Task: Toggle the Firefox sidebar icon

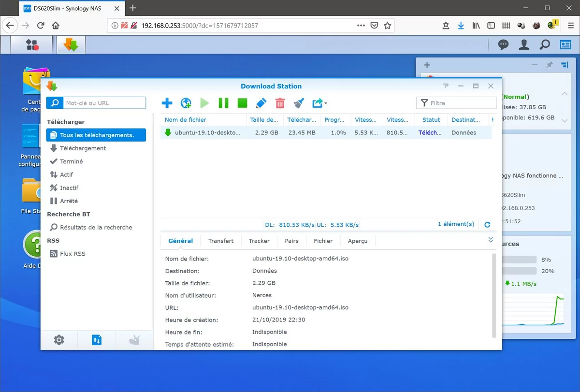Action: 491,26
